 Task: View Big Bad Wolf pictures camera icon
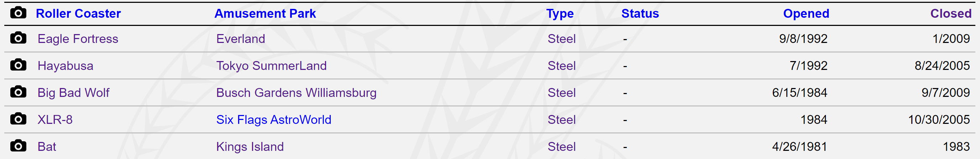(x=18, y=92)
